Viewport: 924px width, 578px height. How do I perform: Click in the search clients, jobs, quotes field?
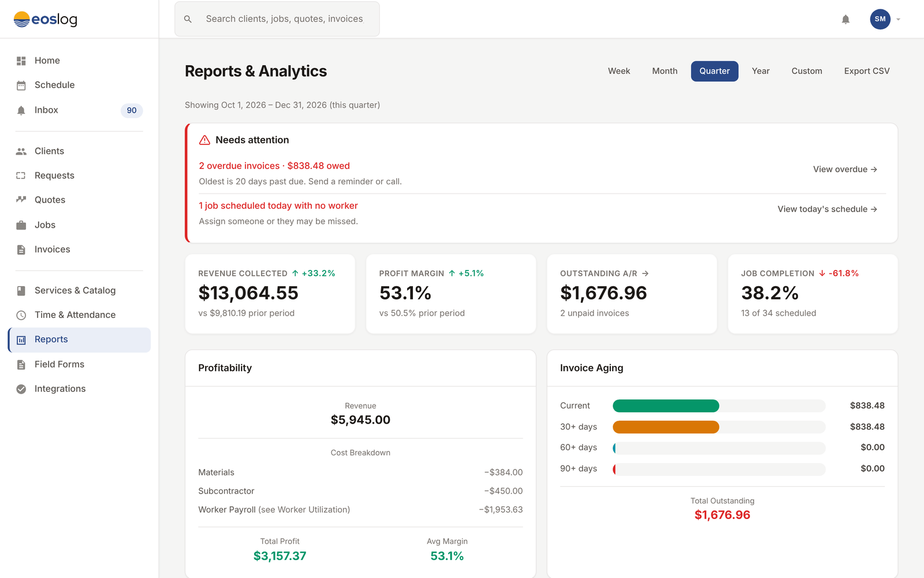(277, 19)
